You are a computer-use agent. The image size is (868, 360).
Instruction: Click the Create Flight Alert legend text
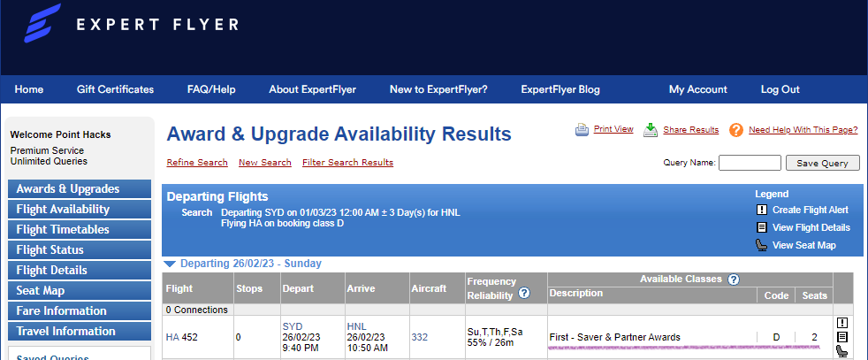pos(811,210)
